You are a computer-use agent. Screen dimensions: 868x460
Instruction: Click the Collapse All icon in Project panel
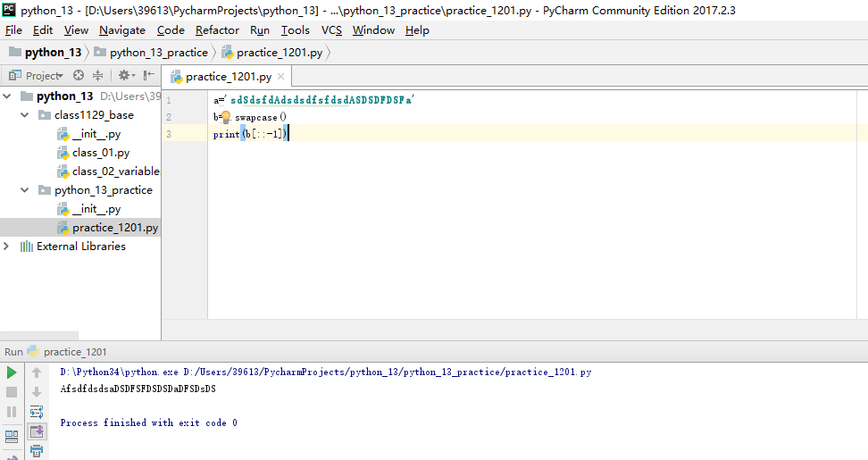click(98, 76)
